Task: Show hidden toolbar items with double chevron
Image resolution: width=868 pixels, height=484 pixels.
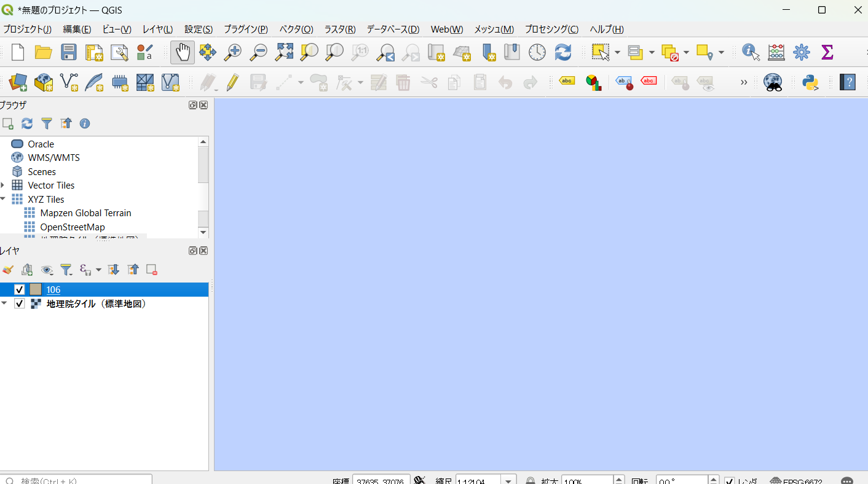Action: point(744,82)
